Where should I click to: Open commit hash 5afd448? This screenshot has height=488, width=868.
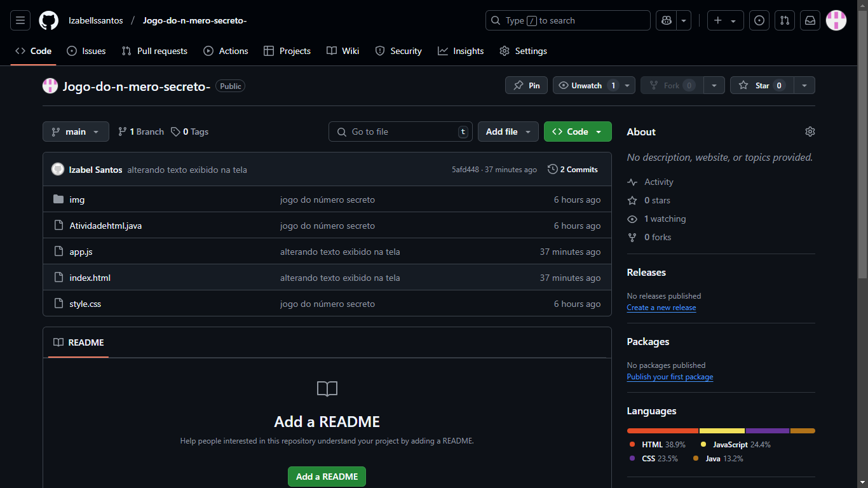tap(465, 170)
